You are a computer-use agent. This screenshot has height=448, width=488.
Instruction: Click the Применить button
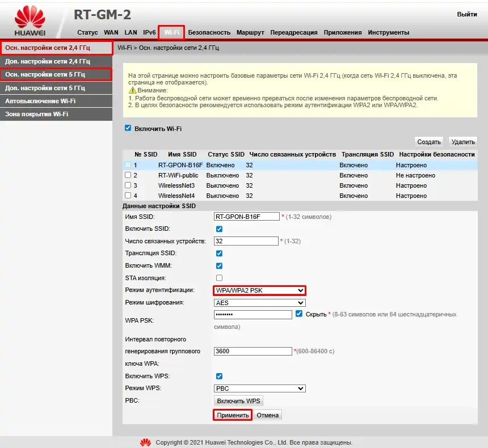point(233,415)
